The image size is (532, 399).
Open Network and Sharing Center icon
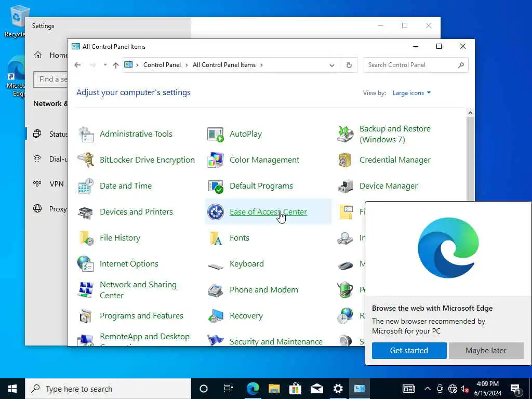[86, 290]
